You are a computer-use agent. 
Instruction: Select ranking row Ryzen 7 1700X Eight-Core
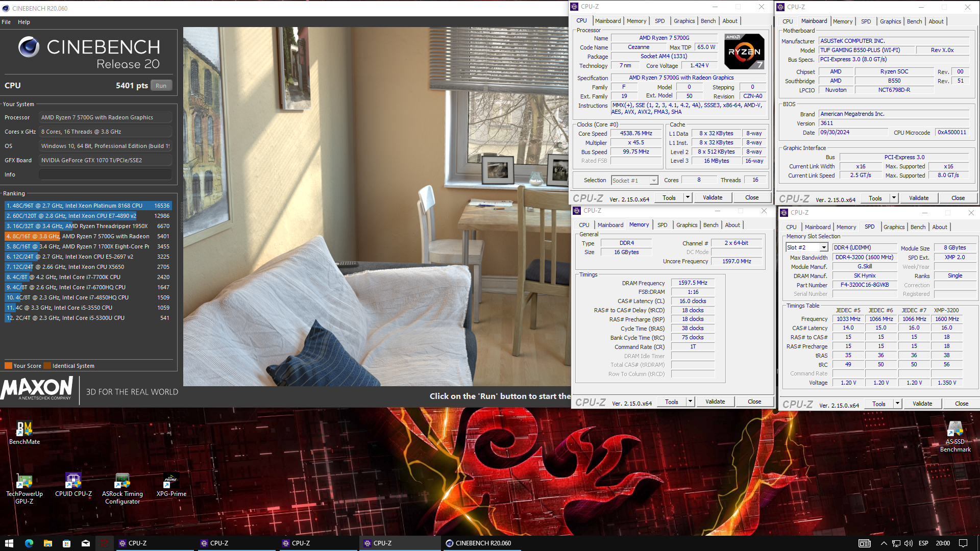pyautogui.click(x=88, y=246)
